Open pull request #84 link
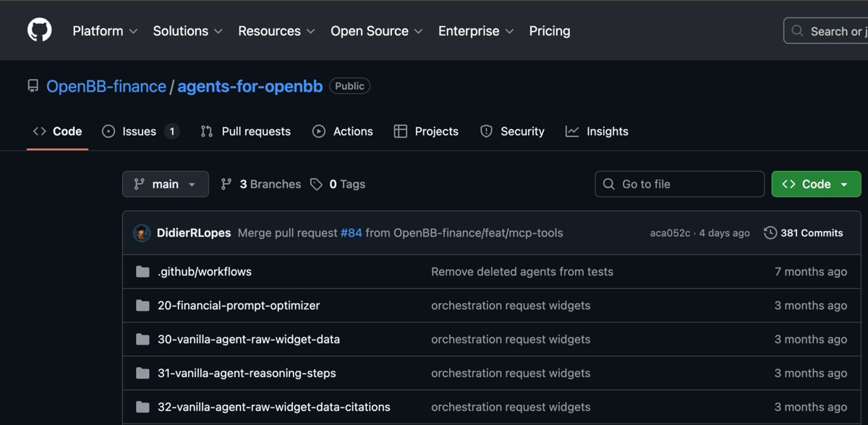Image resolution: width=868 pixels, height=425 pixels. click(x=351, y=233)
